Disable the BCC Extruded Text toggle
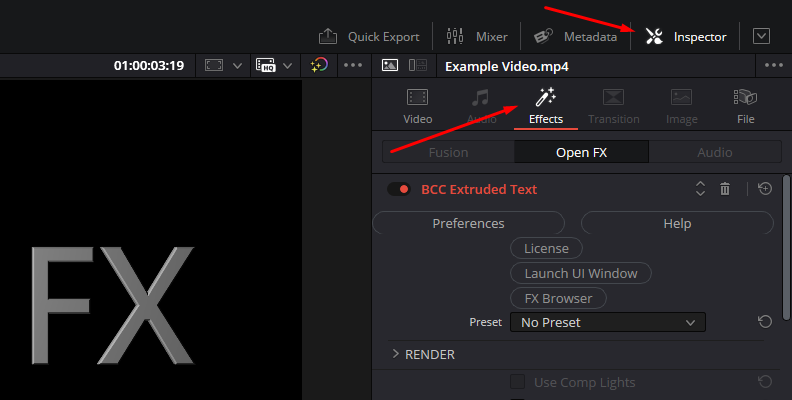This screenshot has width=792, height=400. pyautogui.click(x=399, y=189)
